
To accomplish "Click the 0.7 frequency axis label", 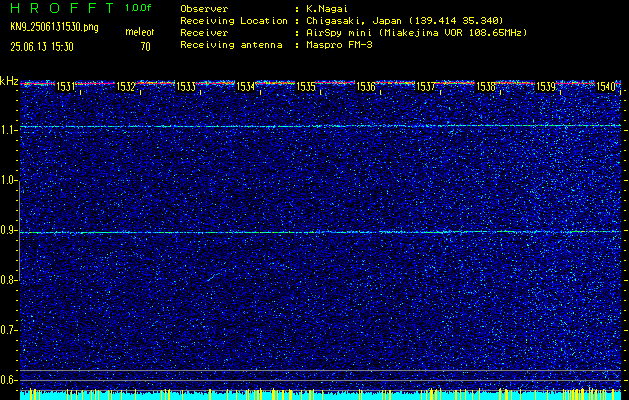I will click(x=7, y=331).
